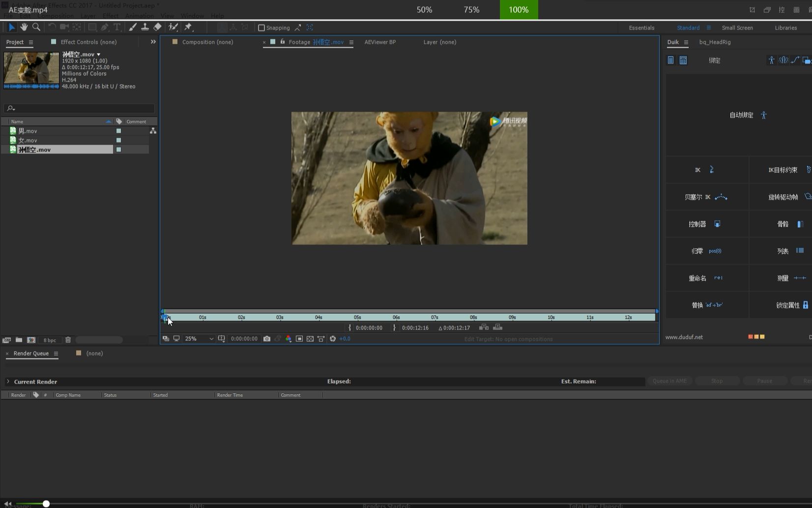Expand hidden panels with double chevron
812x508 pixels.
point(153,42)
